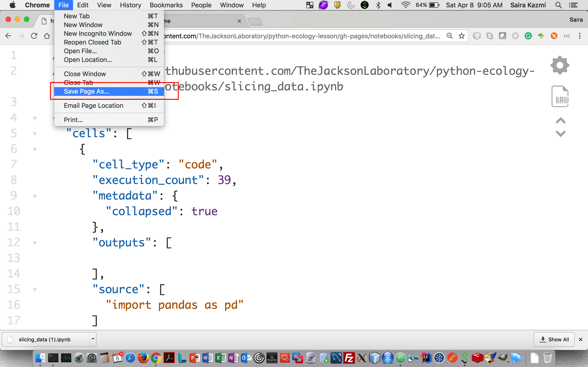Open FileZilla from the dock
Screen dimensions: 588x367
point(349,358)
